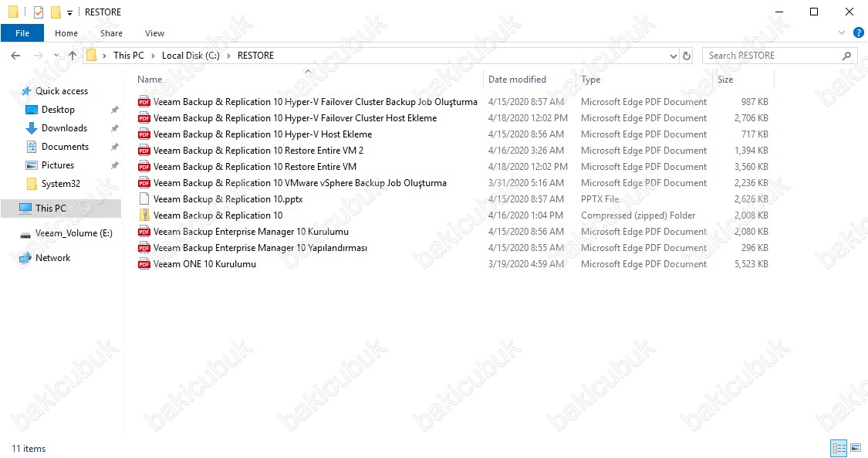Open System32 folder in navigation pane
Screen dimensions: 868x458
pos(60,184)
